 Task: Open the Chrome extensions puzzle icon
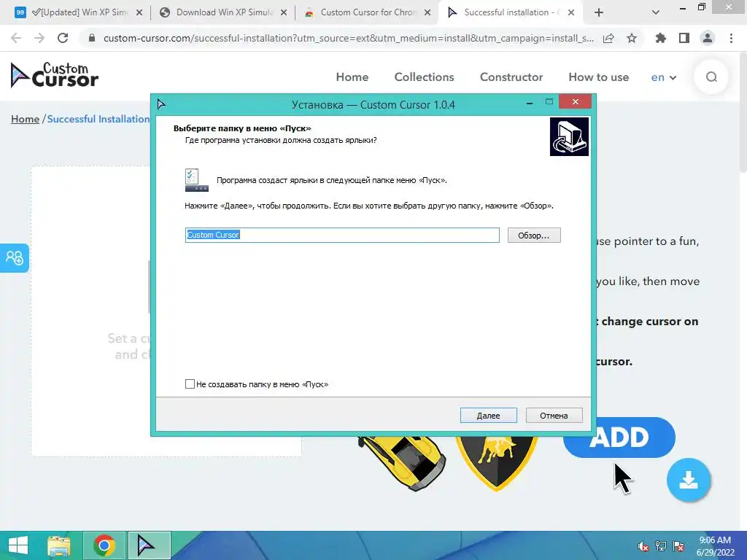(660, 38)
